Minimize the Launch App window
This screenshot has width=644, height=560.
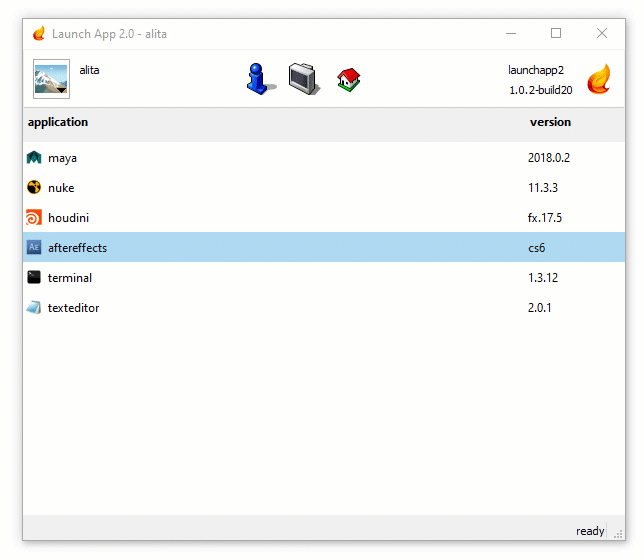[511, 33]
